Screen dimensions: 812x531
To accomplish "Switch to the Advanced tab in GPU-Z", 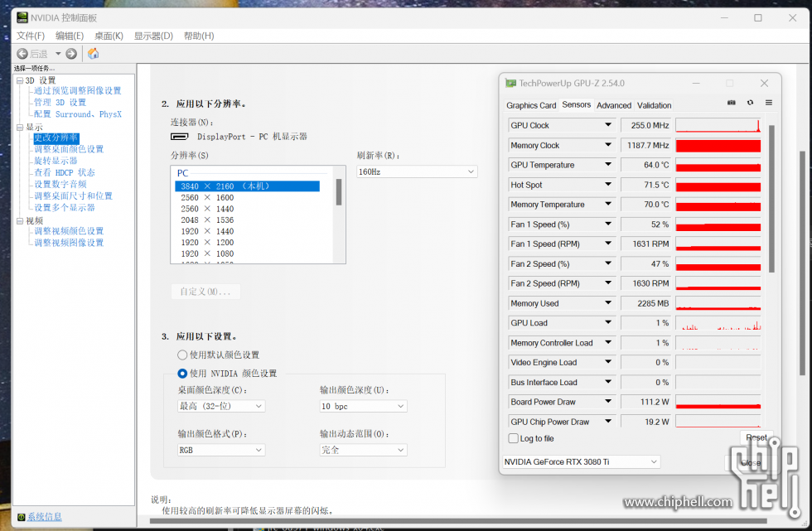I will [x=614, y=105].
